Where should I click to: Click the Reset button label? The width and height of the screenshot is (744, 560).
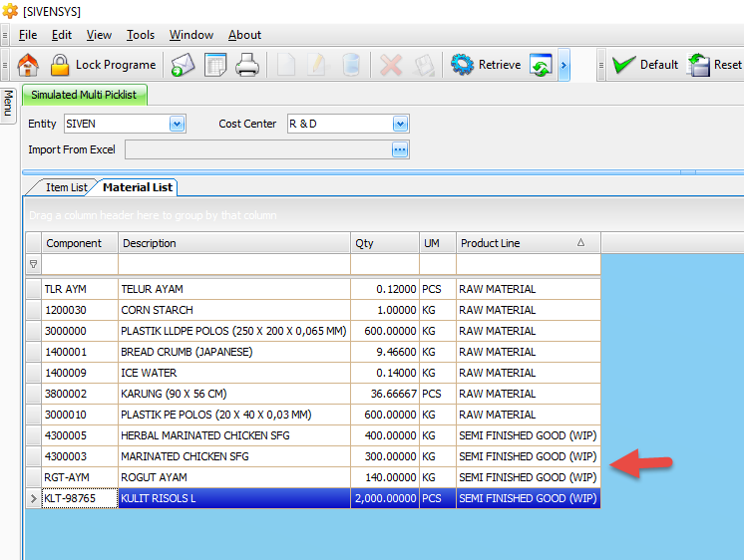[727, 65]
